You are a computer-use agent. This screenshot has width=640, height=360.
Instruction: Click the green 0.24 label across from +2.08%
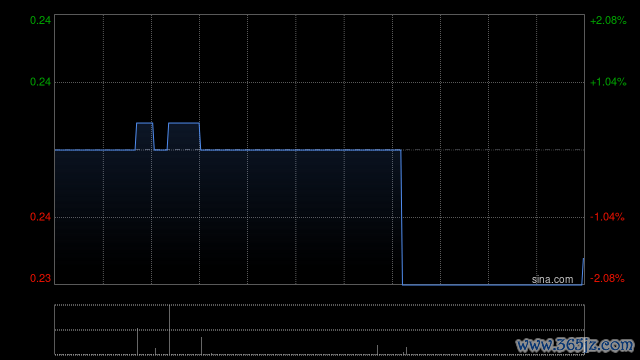pos(40,20)
